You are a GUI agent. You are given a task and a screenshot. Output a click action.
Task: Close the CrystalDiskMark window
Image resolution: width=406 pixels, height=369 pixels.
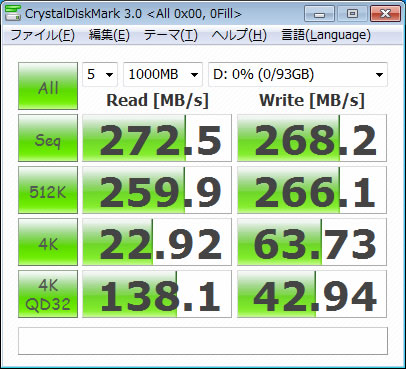(x=385, y=14)
